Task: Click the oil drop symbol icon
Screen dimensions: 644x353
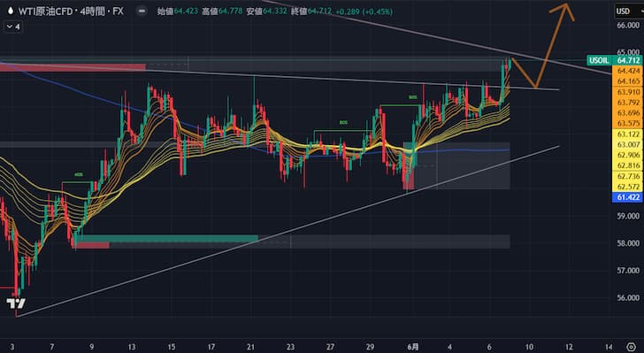Action: (x=11, y=12)
